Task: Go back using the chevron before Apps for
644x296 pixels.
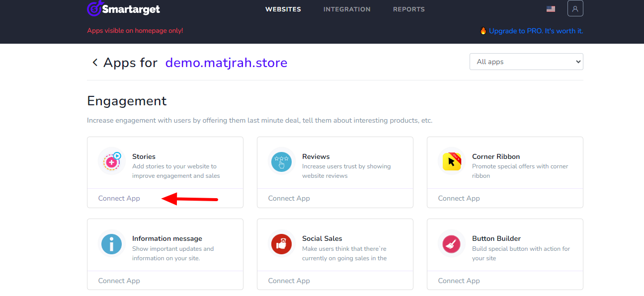Action: pos(94,63)
